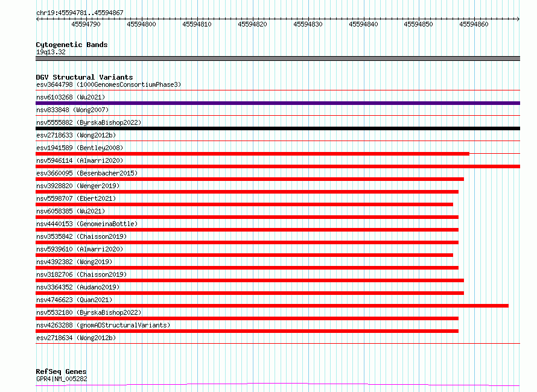Select variant nsv4392382 (Wong2019) label

74,262
